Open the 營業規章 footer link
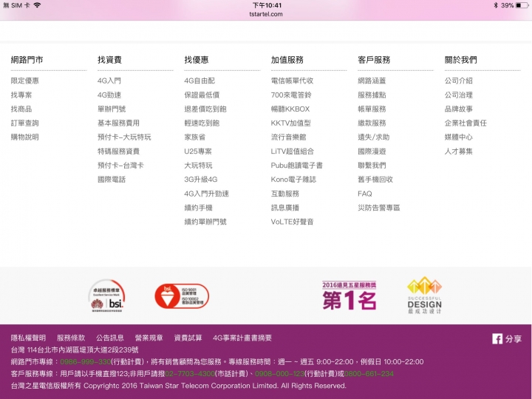This screenshot has width=532, height=399. pyautogui.click(x=149, y=338)
